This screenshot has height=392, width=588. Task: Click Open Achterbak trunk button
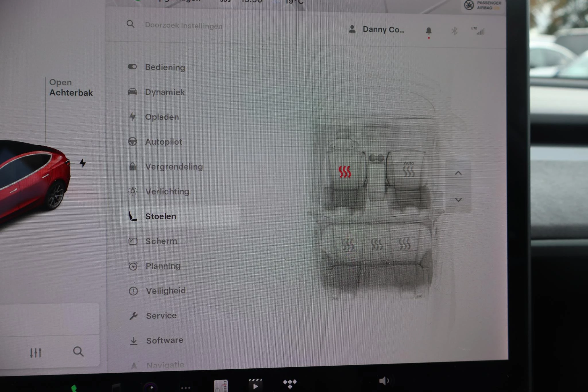pos(71,88)
